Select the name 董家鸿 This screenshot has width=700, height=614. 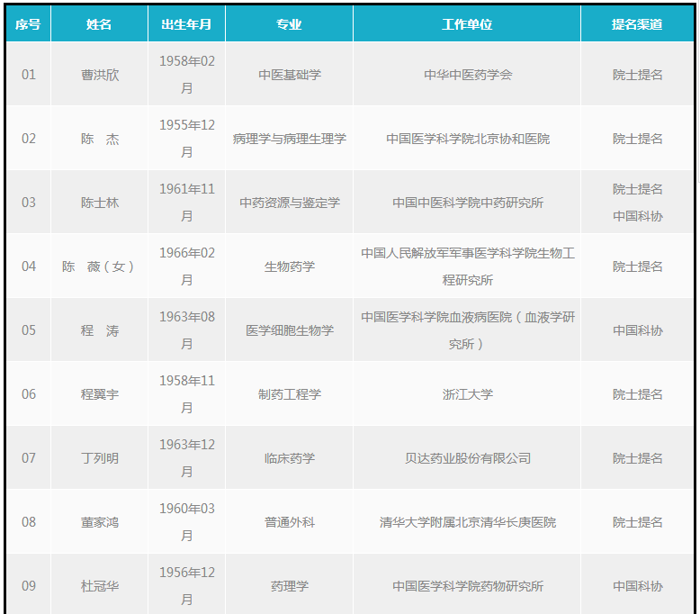pyautogui.click(x=99, y=522)
